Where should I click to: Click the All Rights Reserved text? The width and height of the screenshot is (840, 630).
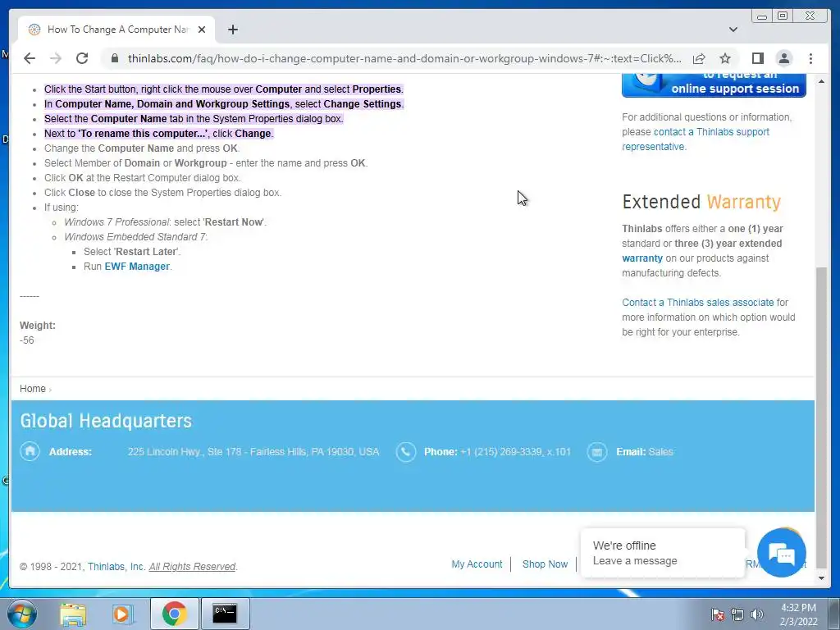[192, 567]
